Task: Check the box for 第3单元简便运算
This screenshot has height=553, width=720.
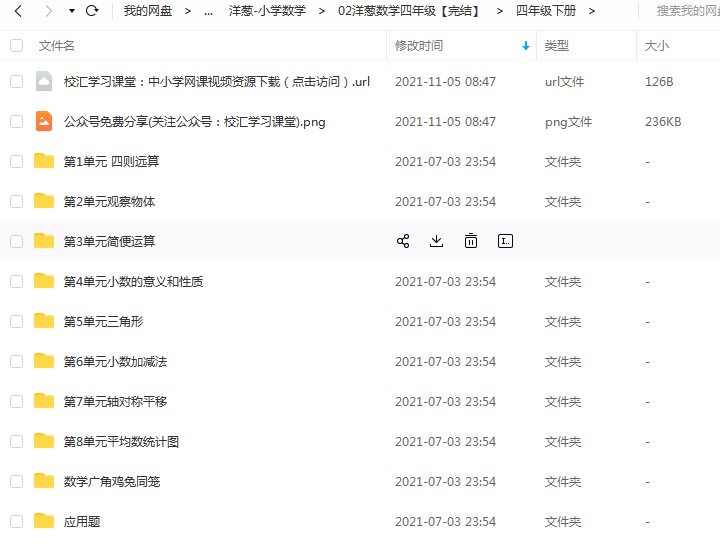Action: (17, 241)
